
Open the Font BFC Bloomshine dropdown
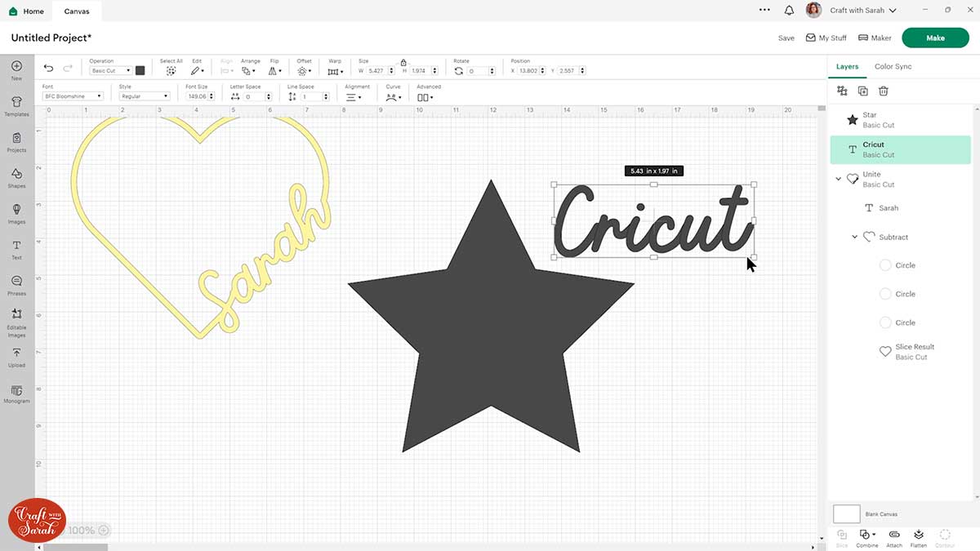click(73, 96)
